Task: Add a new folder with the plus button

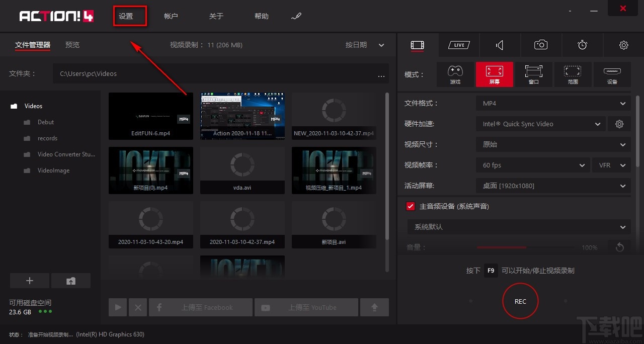Action: click(x=30, y=281)
